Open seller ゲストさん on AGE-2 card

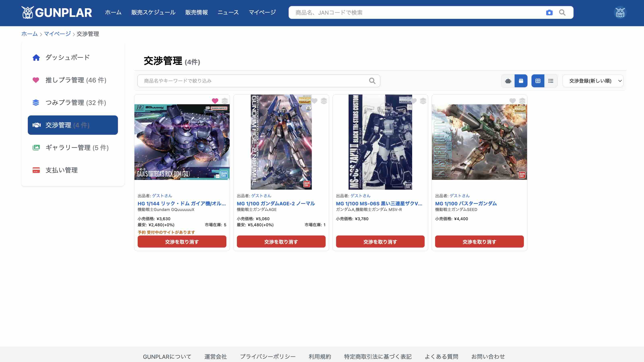click(x=261, y=196)
